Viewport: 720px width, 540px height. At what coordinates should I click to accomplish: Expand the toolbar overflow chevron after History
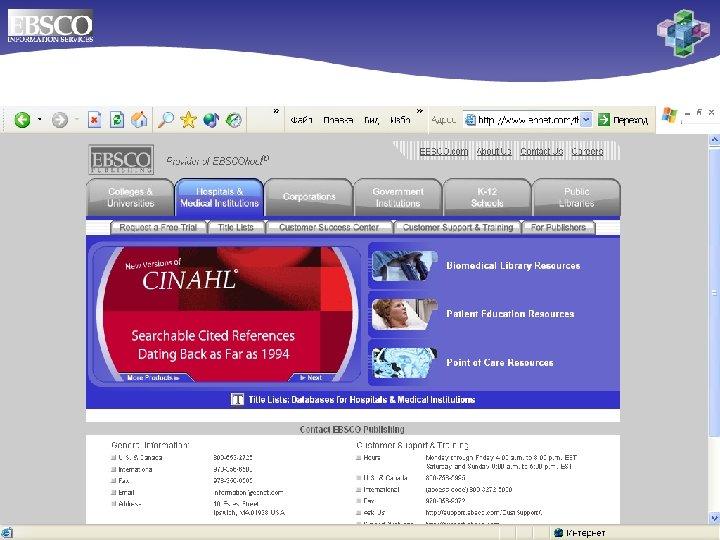276,111
